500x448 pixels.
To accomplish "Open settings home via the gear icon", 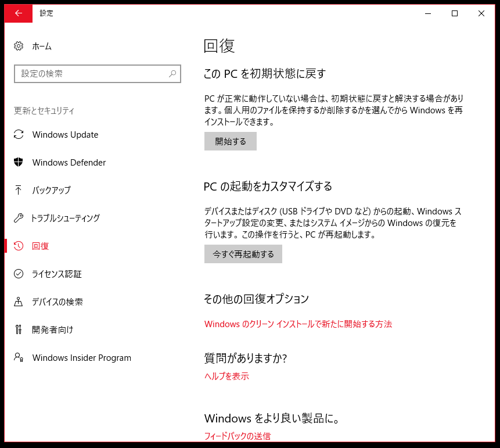I will [18, 46].
